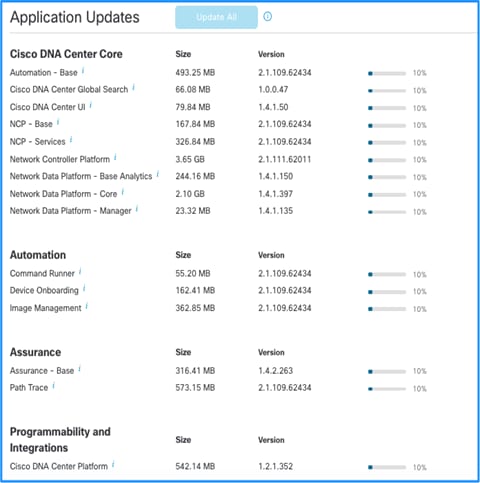
Task: Show info for Cisco DNA Center Platform
Action: [113, 464]
